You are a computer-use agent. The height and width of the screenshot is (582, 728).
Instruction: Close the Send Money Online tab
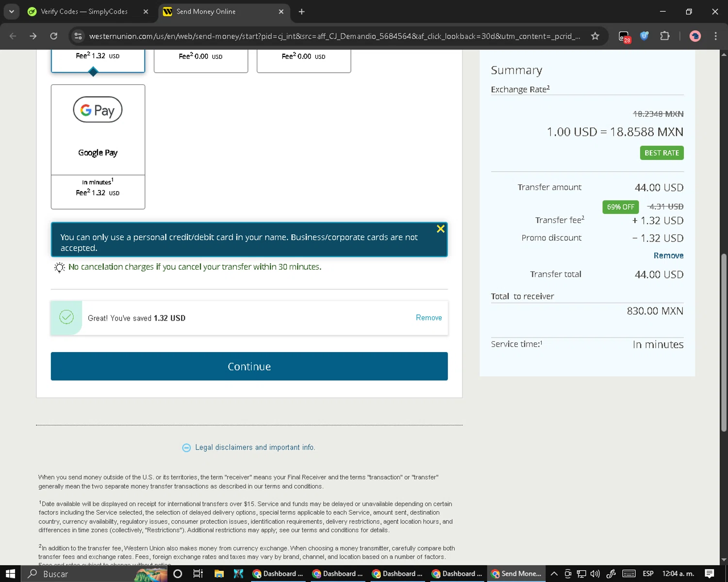click(x=281, y=12)
